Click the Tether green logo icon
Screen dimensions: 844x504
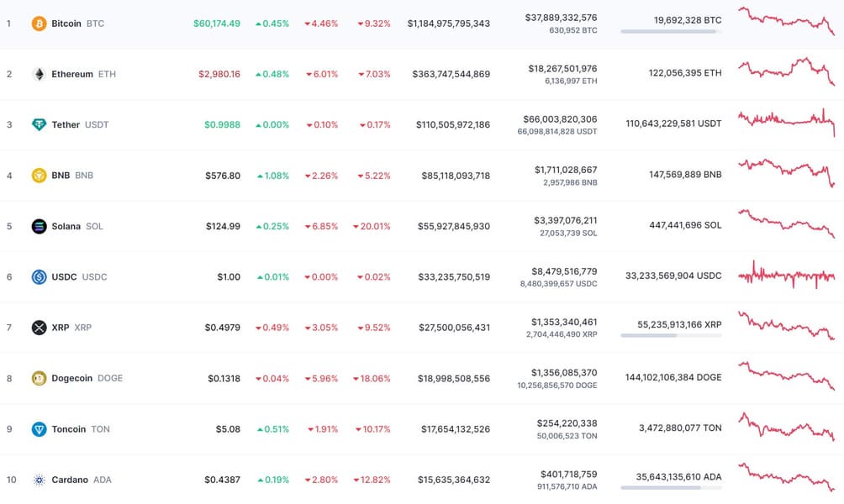pos(39,124)
